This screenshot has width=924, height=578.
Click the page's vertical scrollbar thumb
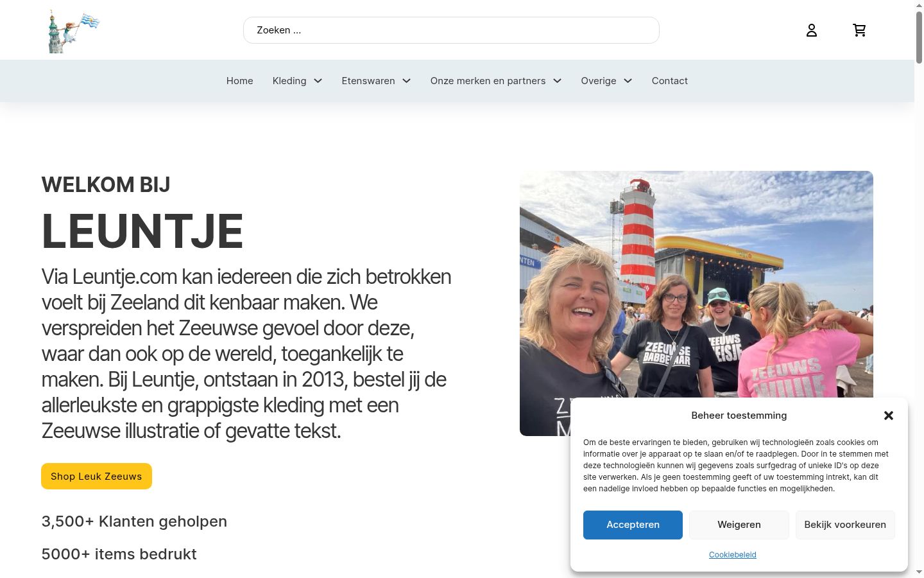click(x=919, y=37)
